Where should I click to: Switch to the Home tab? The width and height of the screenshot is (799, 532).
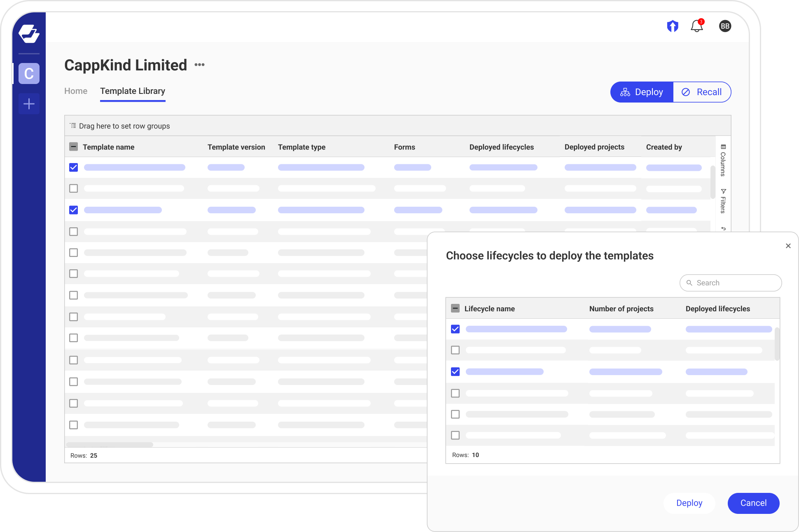[x=76, y=91]
